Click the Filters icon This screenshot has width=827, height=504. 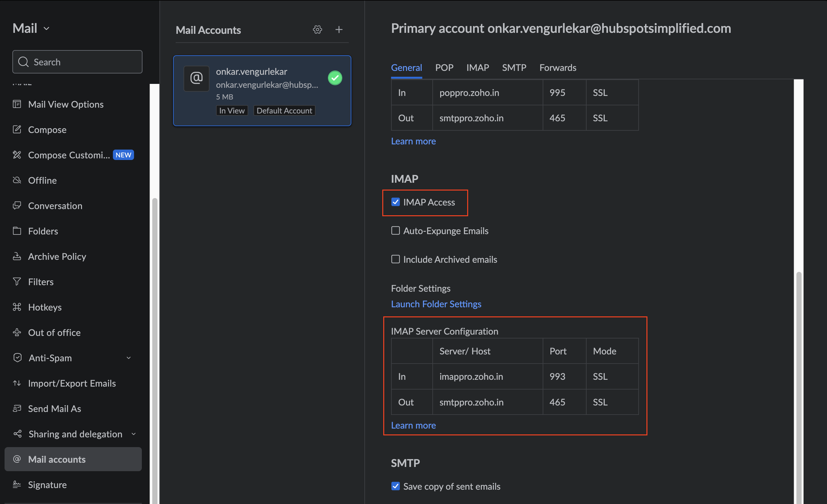pos(17,282)
